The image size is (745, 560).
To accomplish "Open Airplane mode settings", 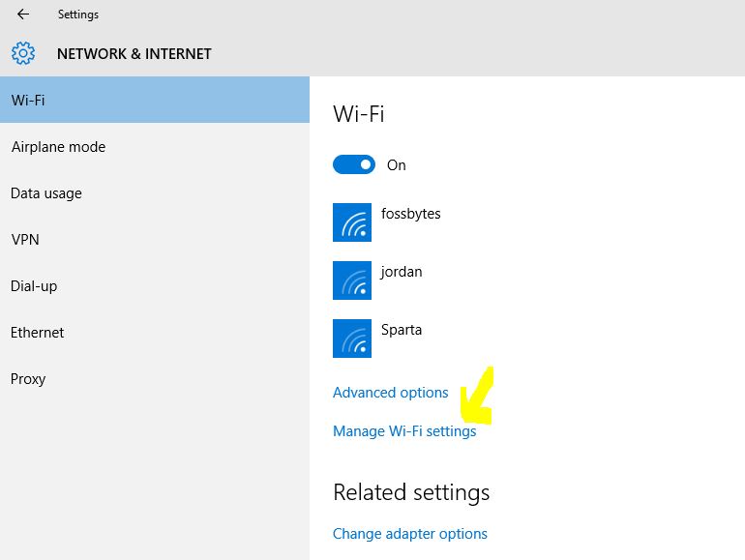I will click(x=155, y=146).
